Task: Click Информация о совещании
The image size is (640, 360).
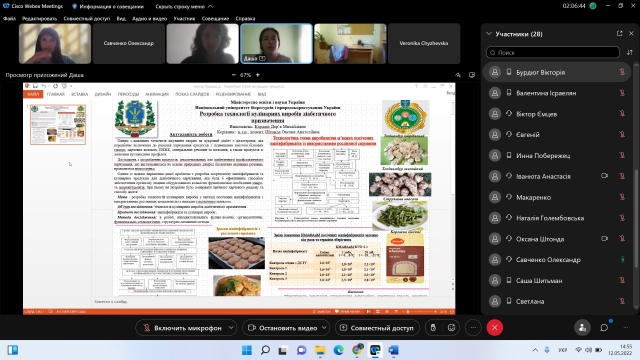Action: click(108, 7)
